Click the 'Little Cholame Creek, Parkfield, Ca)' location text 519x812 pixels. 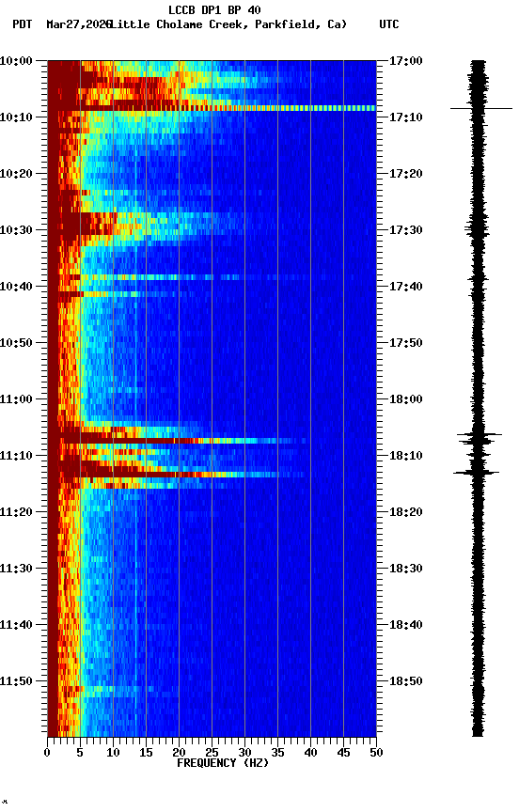point(228,24)
